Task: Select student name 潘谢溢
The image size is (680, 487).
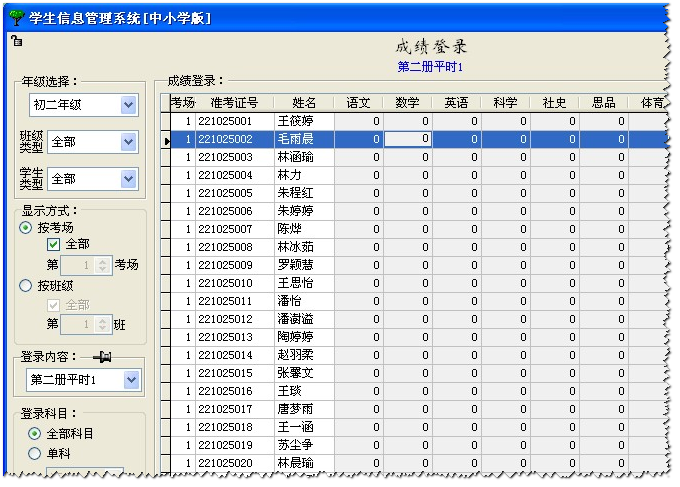Action: (x=295, y=319)
